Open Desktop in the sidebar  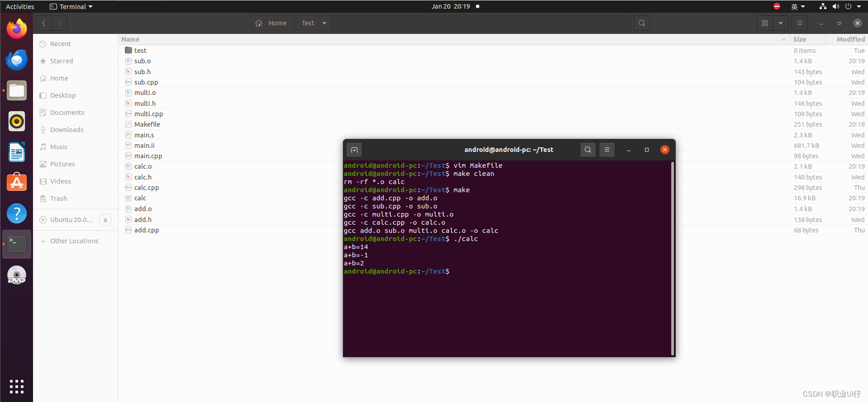tap(76, 95)
